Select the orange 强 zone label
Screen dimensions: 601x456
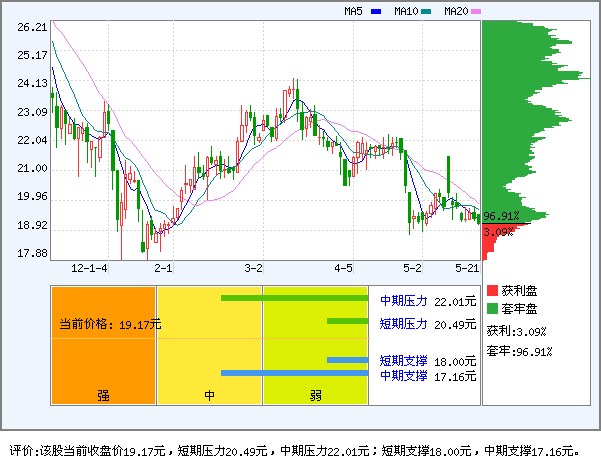[103, 395]
